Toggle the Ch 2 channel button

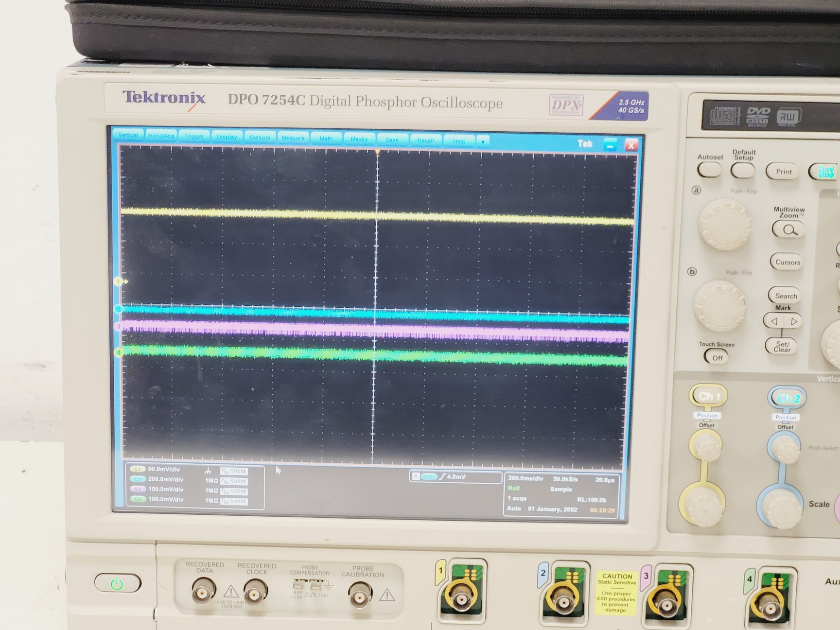tap(787, 399)
